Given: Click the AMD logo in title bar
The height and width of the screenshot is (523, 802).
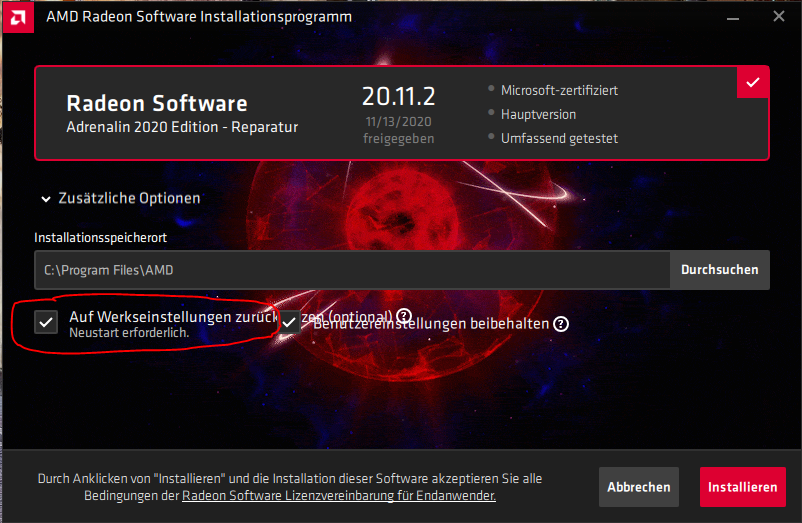Looking at the screenshot, I should (x=18, y=17).
